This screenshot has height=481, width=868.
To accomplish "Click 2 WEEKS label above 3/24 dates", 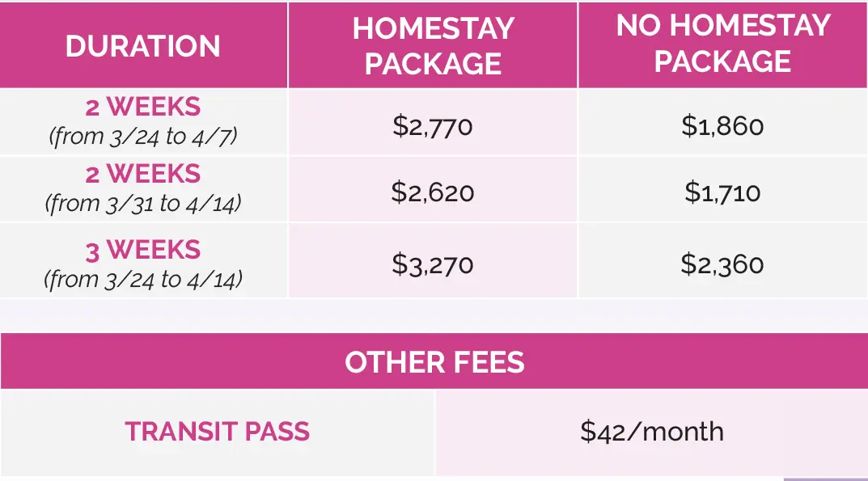I will [143, 107].
